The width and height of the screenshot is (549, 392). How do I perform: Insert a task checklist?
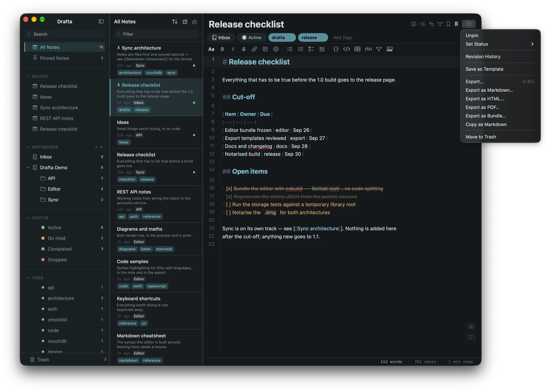pyautogui.click(x=311, y=49)
